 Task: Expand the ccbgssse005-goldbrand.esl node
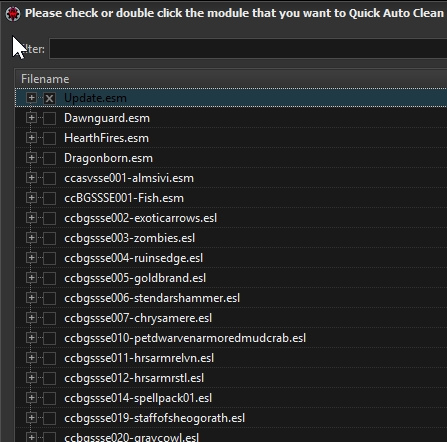tap(31, 278)
